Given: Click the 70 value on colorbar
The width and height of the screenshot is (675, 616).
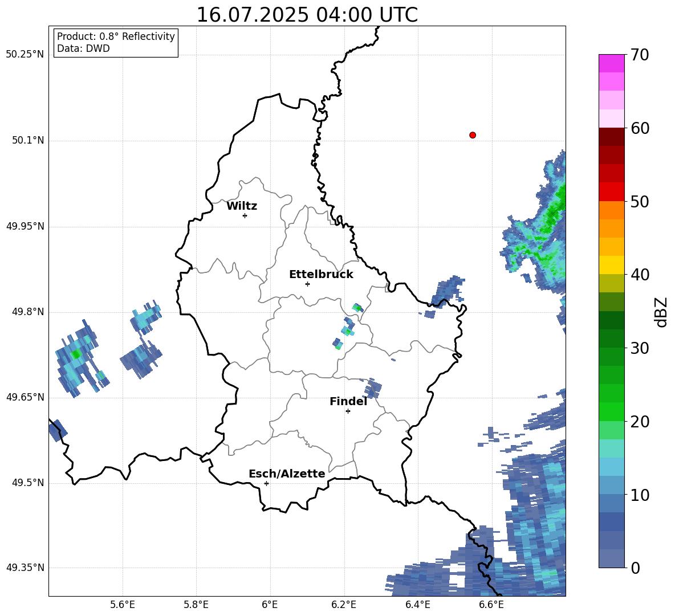Looking at the screenshot, I should [x=640, y=55].
